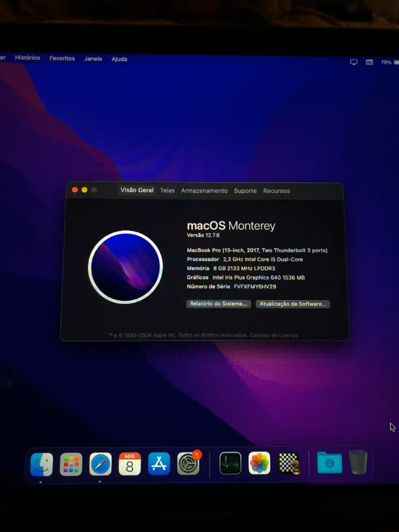Open the App Store dock icon
Image resolution: width=399 pixels, height=532 pixels.
point(159,464)
